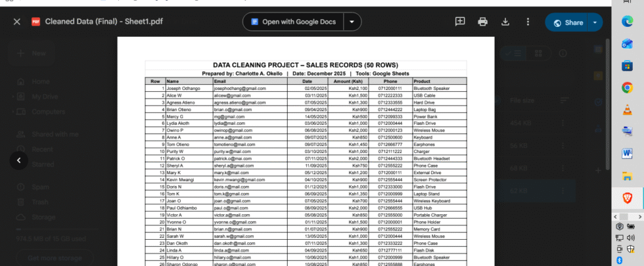Go to the previous file using the left arrow

pos(18,160)
